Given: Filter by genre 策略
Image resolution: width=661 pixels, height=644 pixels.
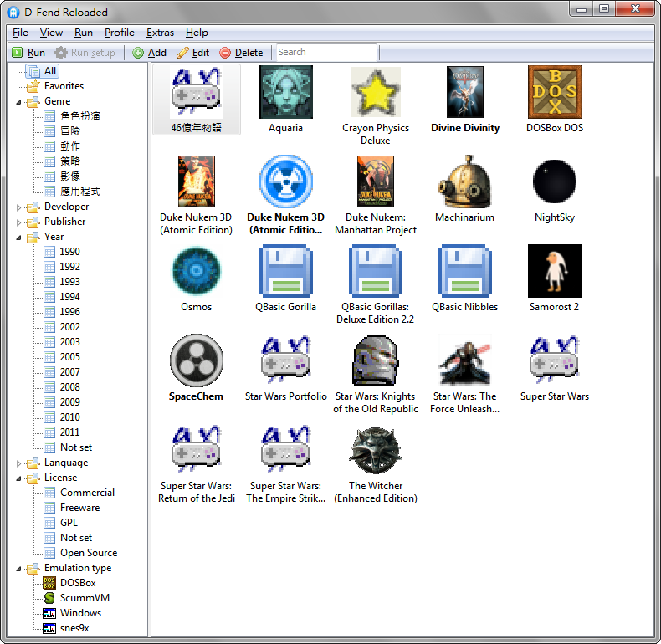Looking at the screenshot, I should [x=70, y=161].
